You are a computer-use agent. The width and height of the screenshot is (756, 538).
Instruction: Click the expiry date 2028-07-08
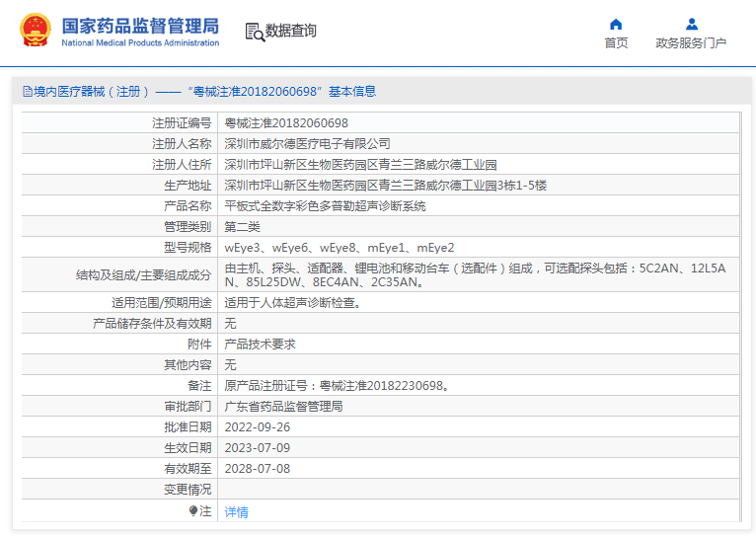click(x=258, y=469)
